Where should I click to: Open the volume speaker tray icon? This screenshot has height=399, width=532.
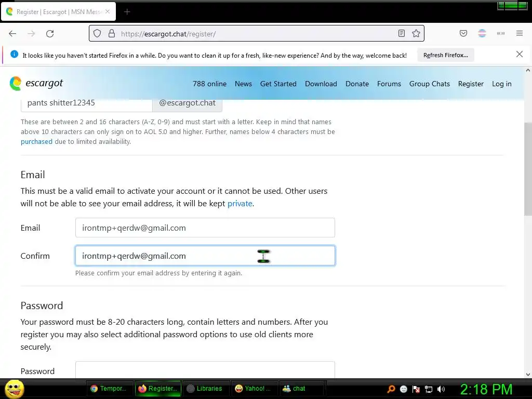[441, 389]
